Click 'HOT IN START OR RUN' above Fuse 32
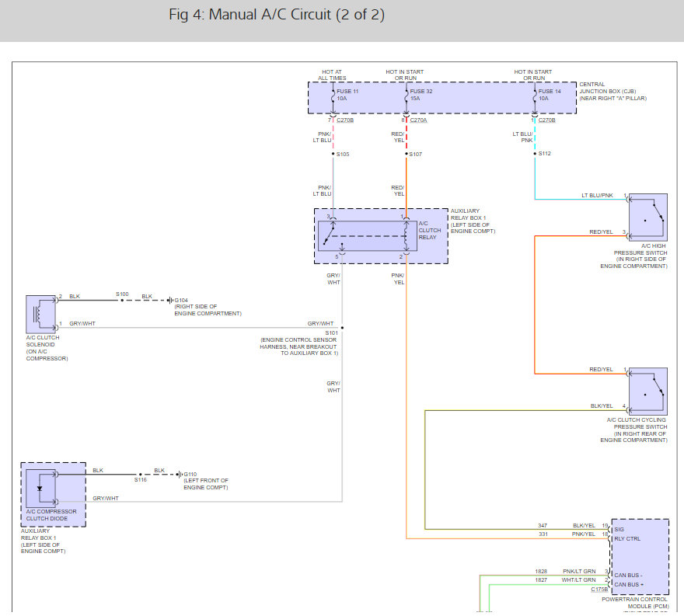This screenshot has width=684, height=616. coord(405,75)
